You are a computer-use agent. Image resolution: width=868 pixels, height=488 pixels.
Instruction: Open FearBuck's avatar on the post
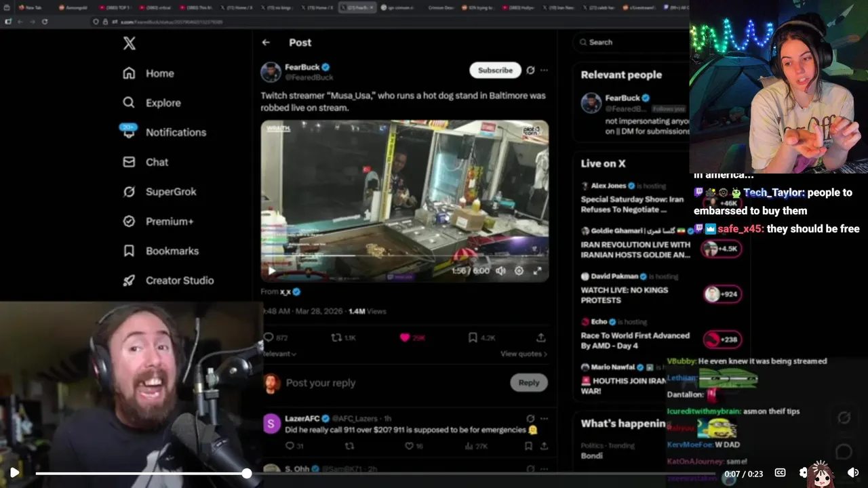pyautogui.click(x=271, y=72)
